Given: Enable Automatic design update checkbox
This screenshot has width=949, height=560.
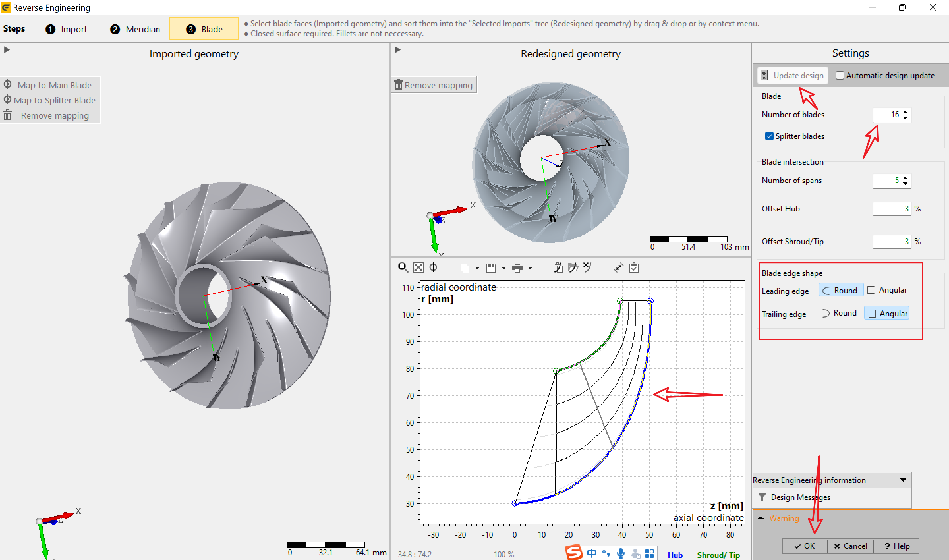Looking at the screenshot, I should tap(840, 75).
